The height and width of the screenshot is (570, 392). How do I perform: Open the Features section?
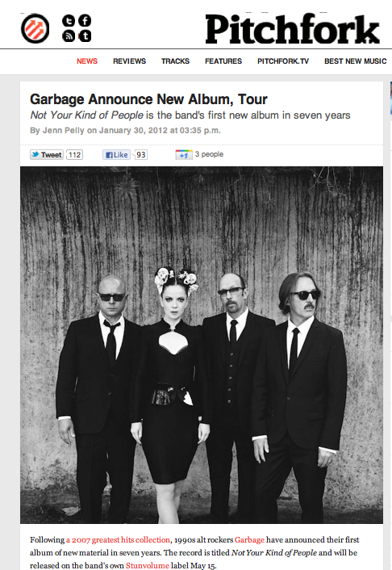[223, 61]
